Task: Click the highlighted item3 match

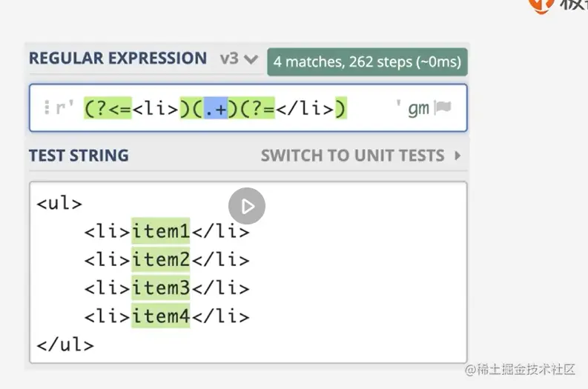Action: coord(161,288)
